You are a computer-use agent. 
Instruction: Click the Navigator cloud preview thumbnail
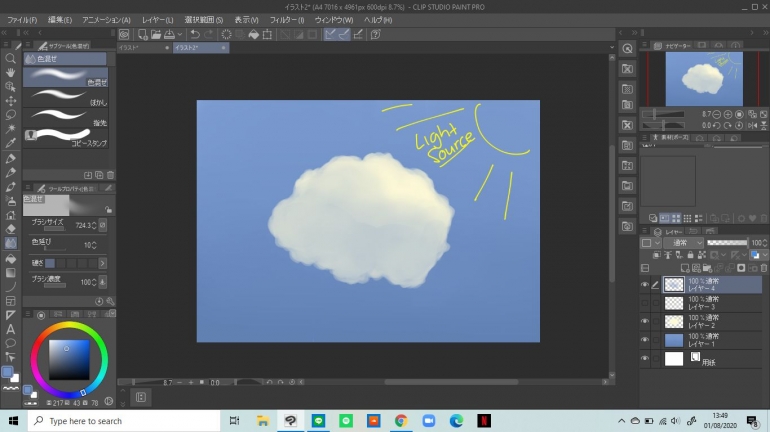point(704,79)
